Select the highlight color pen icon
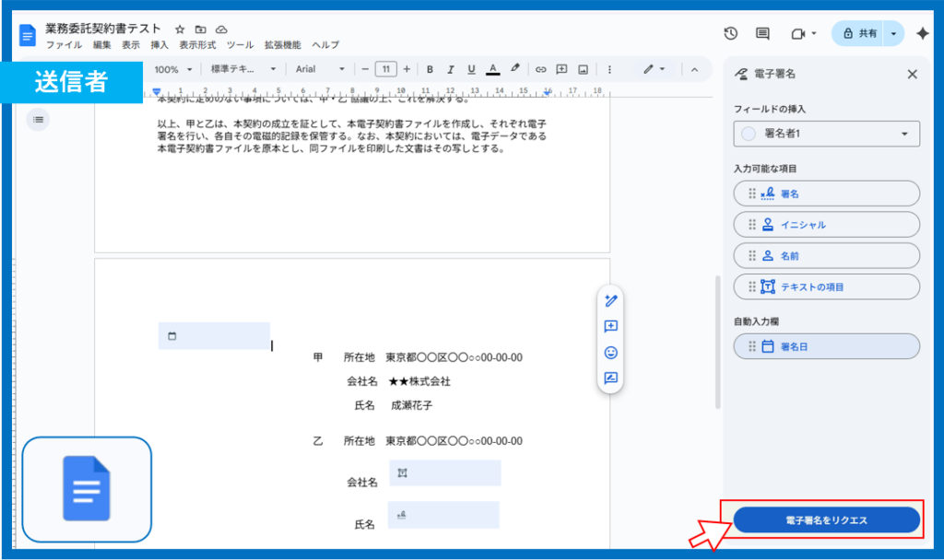 [x=515, y=69]
